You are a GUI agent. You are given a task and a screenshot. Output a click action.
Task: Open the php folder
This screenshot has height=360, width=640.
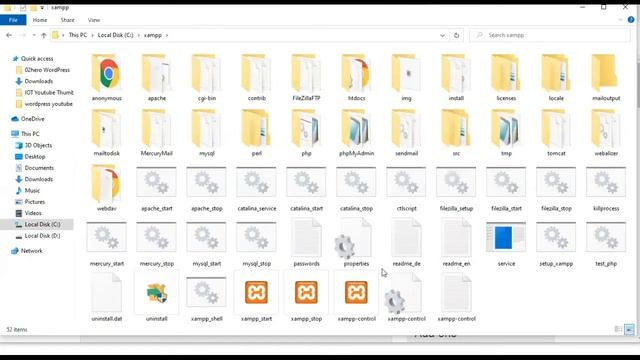[x=306, y=133]
